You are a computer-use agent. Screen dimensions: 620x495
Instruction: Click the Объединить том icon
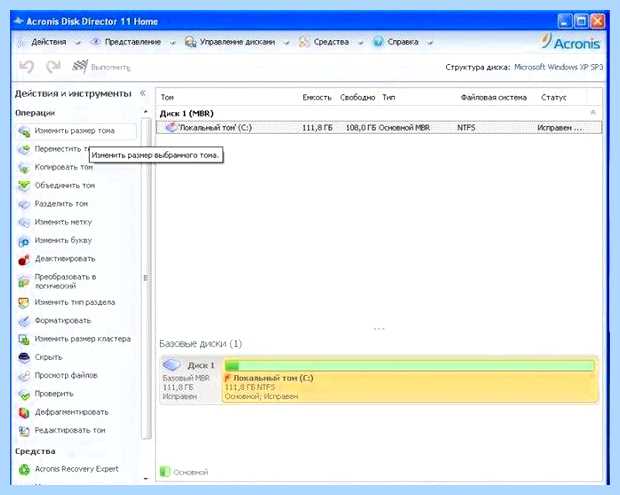click(x=24, y=186)
